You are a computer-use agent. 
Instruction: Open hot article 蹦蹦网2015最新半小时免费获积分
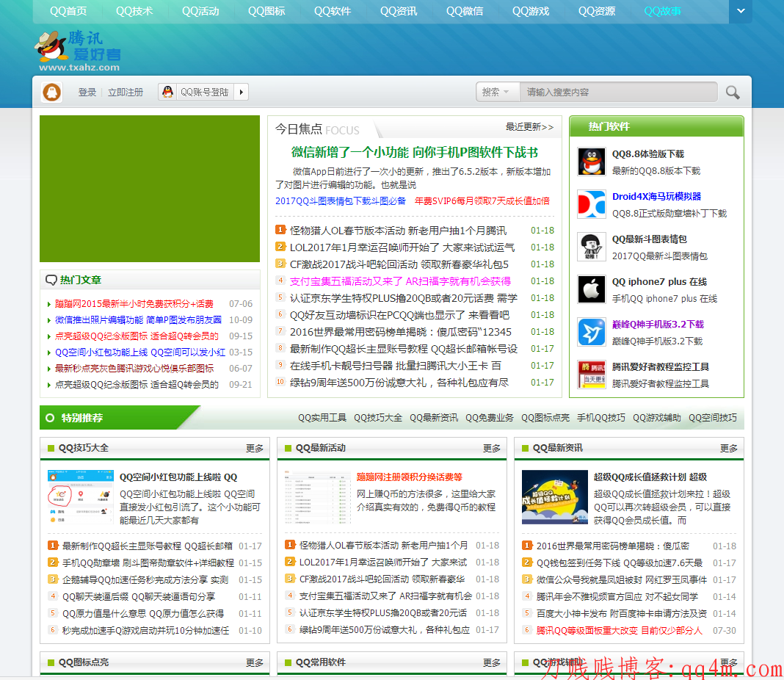tap(134, 304)
